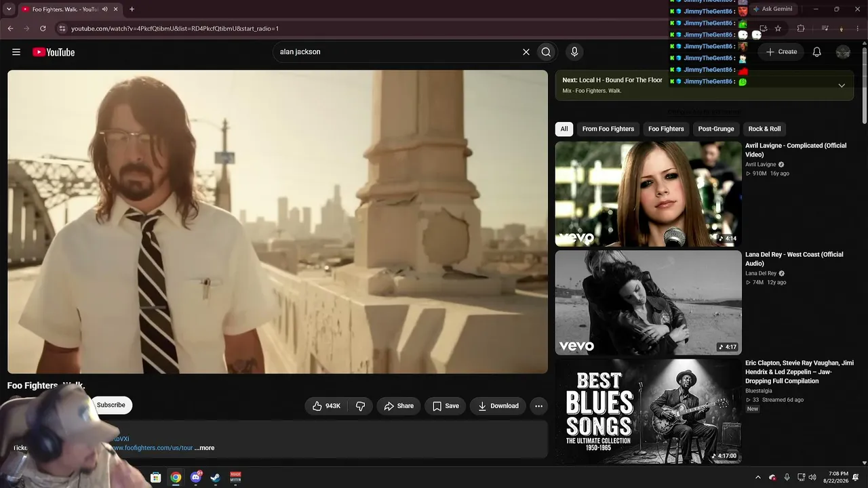Viewport: 868px width, 488px height.
Task: Click the Eric Clapton compilation title
Action: click(x=800, y=372)
